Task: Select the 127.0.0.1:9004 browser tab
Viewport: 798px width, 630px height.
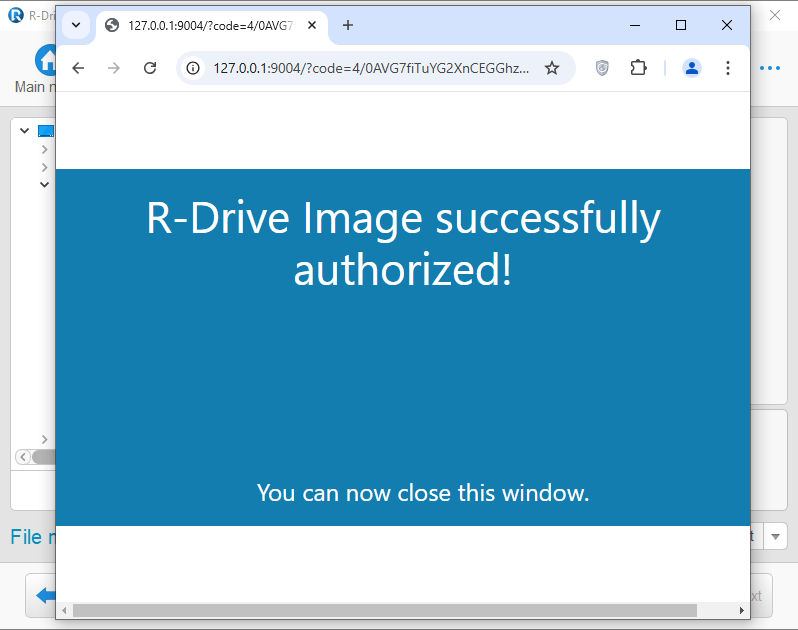Action: coord(211,25)
